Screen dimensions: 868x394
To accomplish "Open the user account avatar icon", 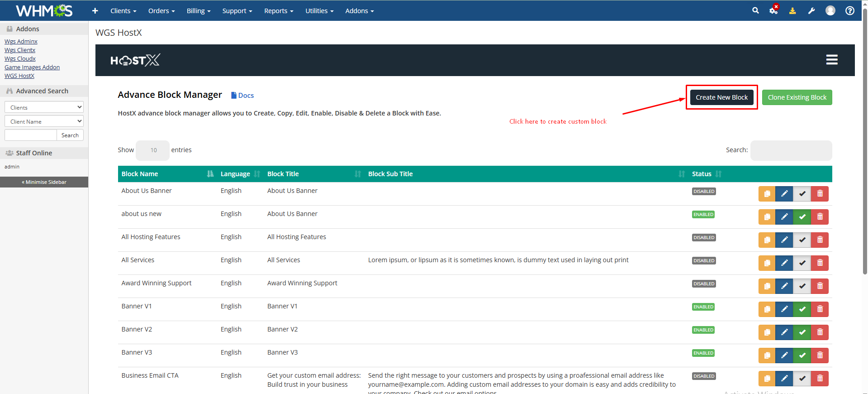I will [x=830, y=10].
